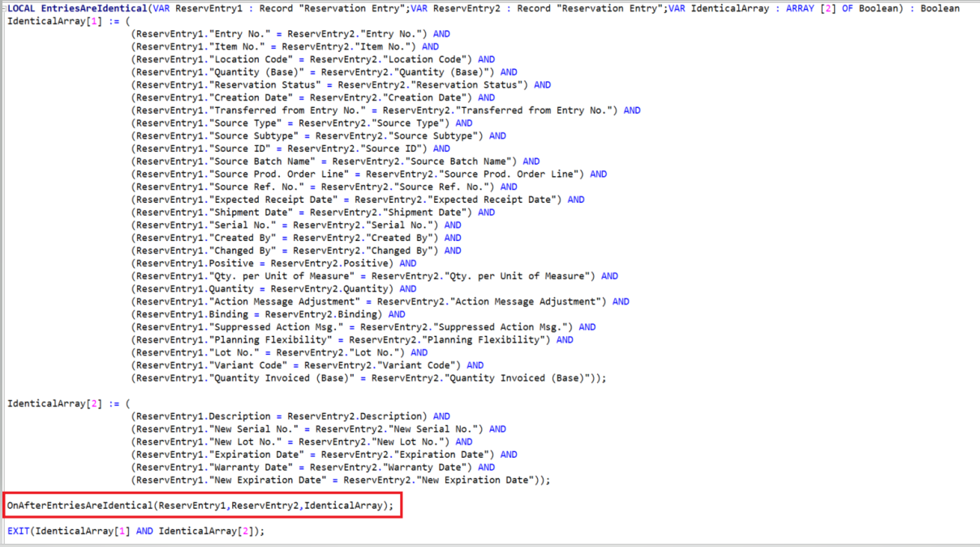Select the "Suppressed Action Msg." comparison line
The width and height of the screenshot is (980, 547).
pyautogui.click(x=363, y=327)
